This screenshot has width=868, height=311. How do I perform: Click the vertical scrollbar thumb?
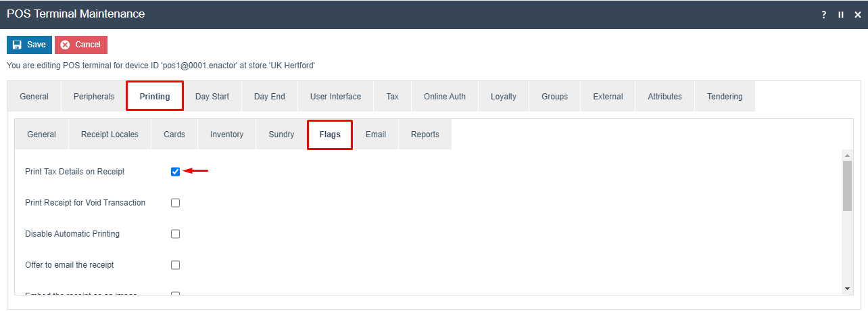[x=848, y=186]
